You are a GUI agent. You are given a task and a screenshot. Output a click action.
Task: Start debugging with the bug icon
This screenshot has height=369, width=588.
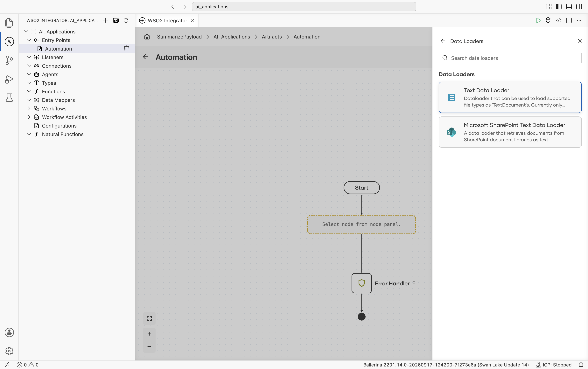548,20
